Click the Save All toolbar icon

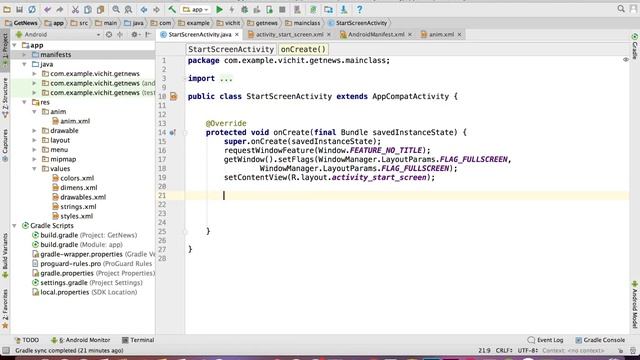tap(19, 9)
